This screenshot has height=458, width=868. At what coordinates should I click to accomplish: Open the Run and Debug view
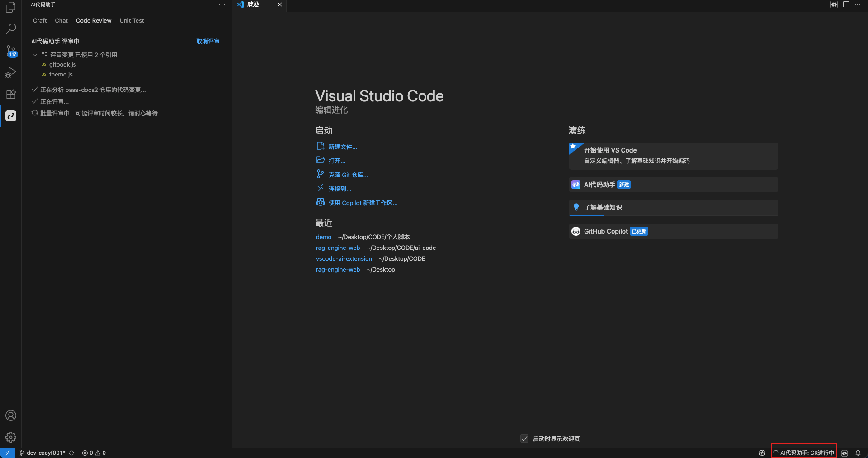pos(11,72)
